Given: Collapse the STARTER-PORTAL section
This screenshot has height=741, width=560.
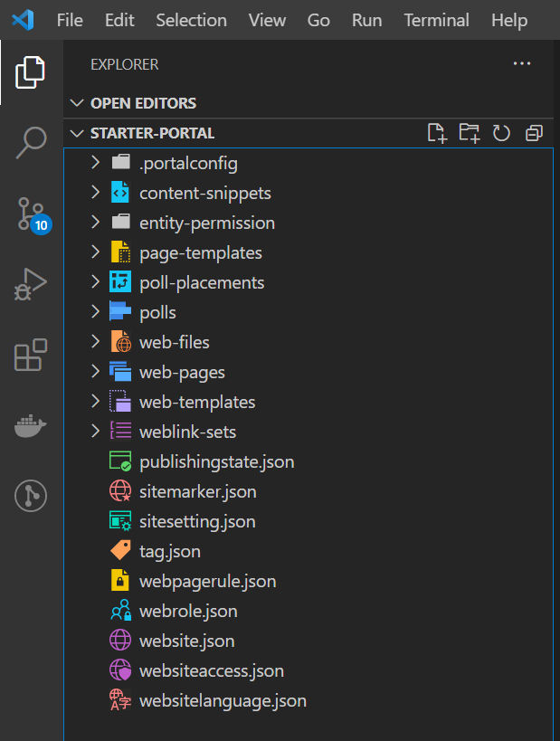Looking at the screenshot, I should click(x=152, y=133).
